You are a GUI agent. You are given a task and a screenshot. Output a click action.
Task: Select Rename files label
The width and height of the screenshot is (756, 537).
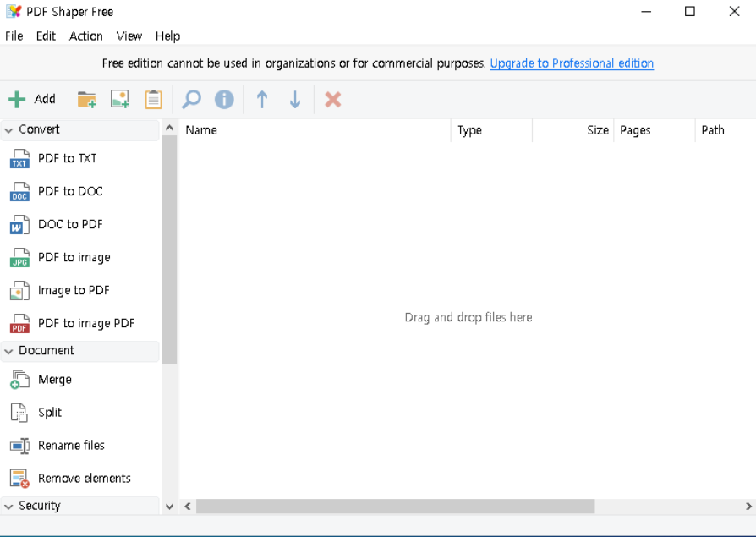pos(71,446)
